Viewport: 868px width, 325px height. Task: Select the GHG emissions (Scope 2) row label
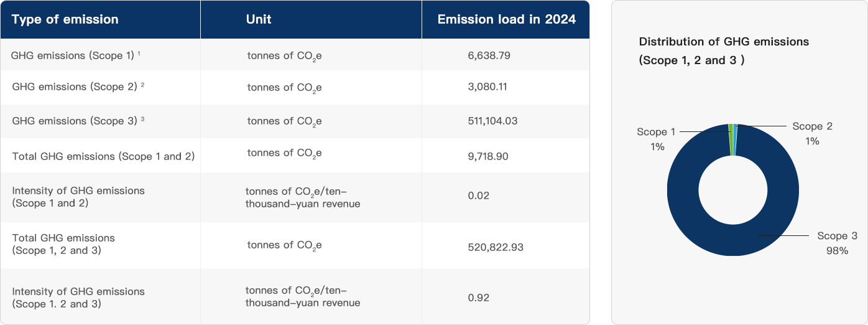click(x=75, y=87)
